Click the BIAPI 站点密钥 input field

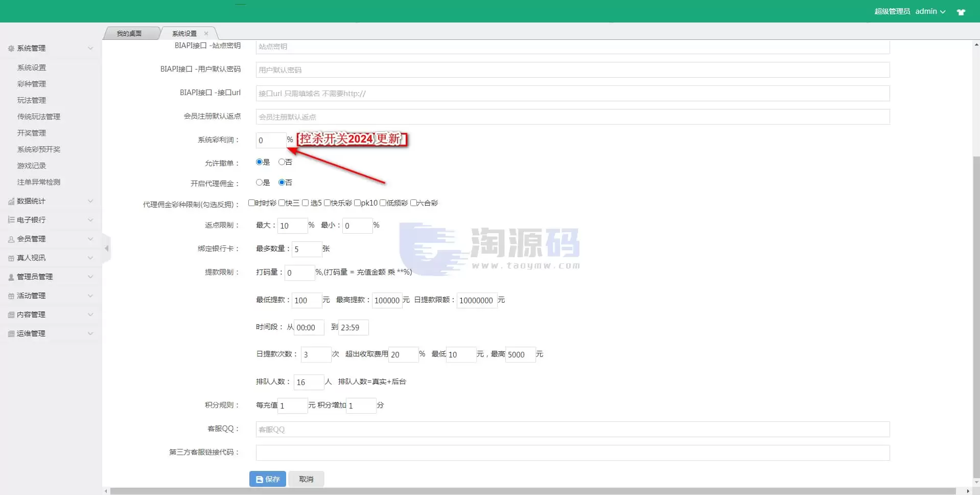click(573, 47)
